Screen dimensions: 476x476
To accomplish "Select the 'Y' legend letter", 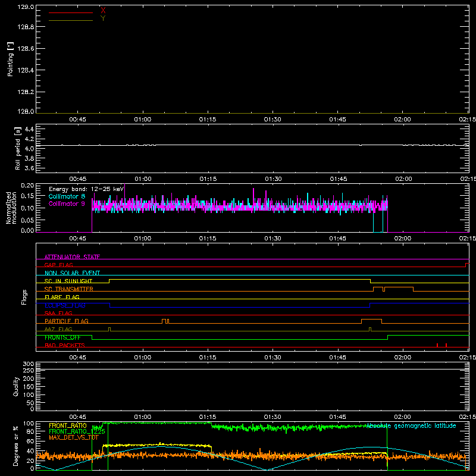I will (103, 18).
